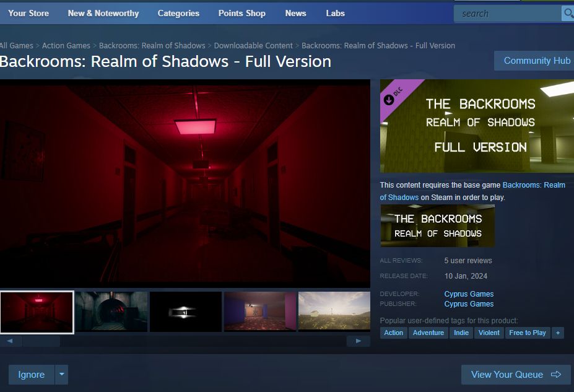574x392 pixels.
Task: Click the Ignore button
Action: (x=32, y=375)
